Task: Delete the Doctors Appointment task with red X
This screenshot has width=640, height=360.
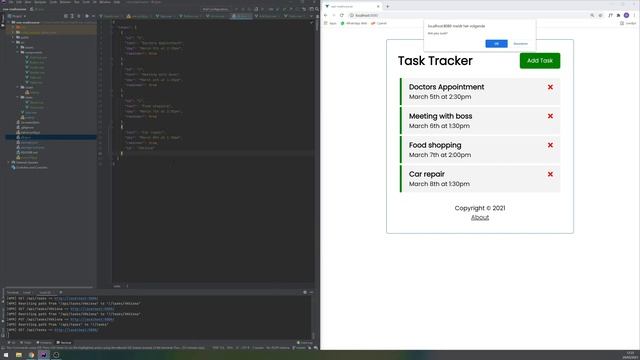Action: [550, 87]
